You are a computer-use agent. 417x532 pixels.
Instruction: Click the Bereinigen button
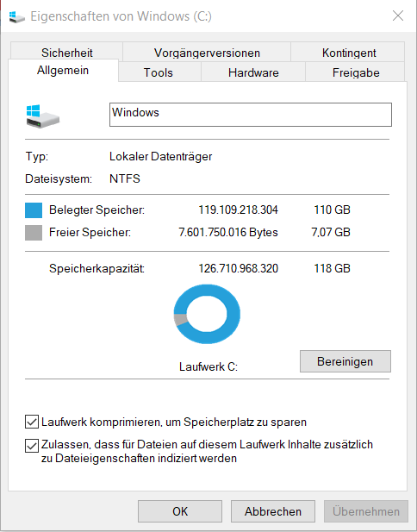[345, 361]
